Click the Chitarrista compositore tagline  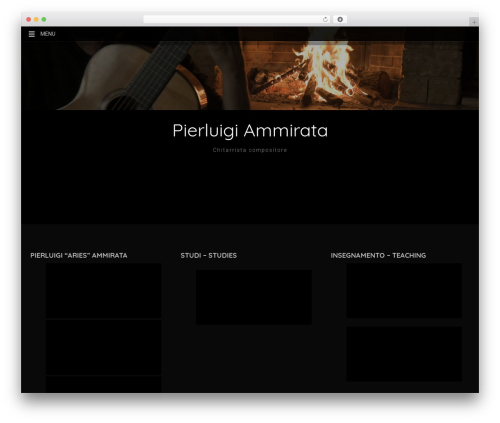250,150
